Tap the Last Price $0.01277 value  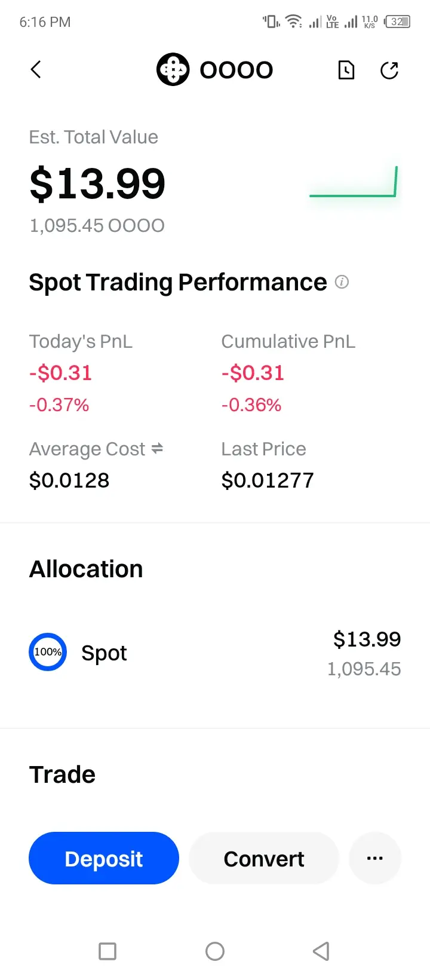tap(268, 480)
